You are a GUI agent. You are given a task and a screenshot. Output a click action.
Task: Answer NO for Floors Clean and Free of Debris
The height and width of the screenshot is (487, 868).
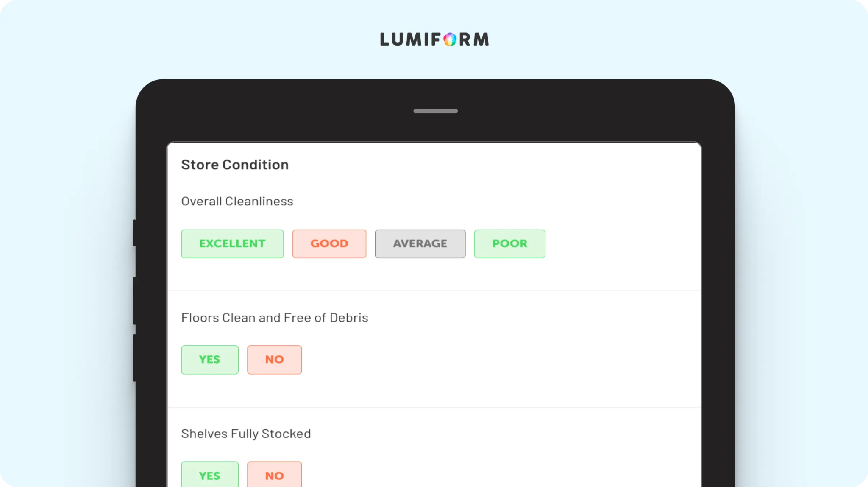(274, 360)
